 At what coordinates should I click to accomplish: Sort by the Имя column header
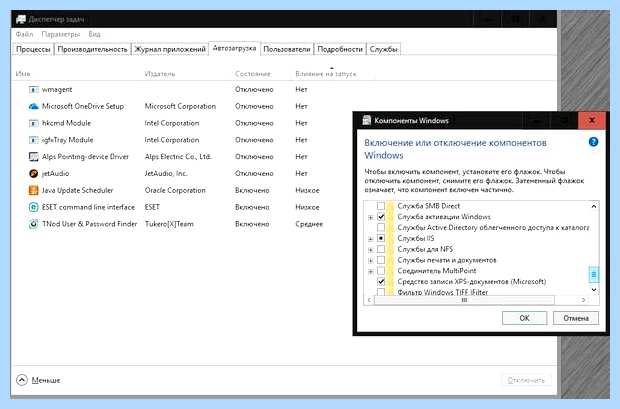coord(23,74)
